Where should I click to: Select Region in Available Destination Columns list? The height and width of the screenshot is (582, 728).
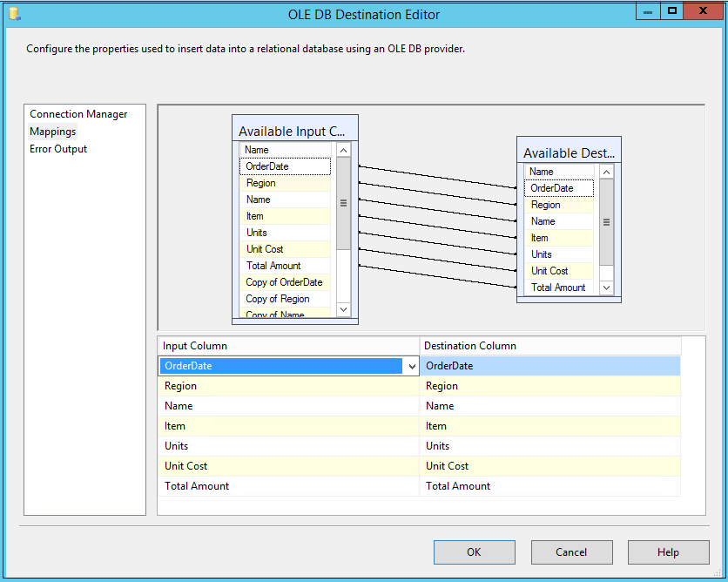(559, 205)
